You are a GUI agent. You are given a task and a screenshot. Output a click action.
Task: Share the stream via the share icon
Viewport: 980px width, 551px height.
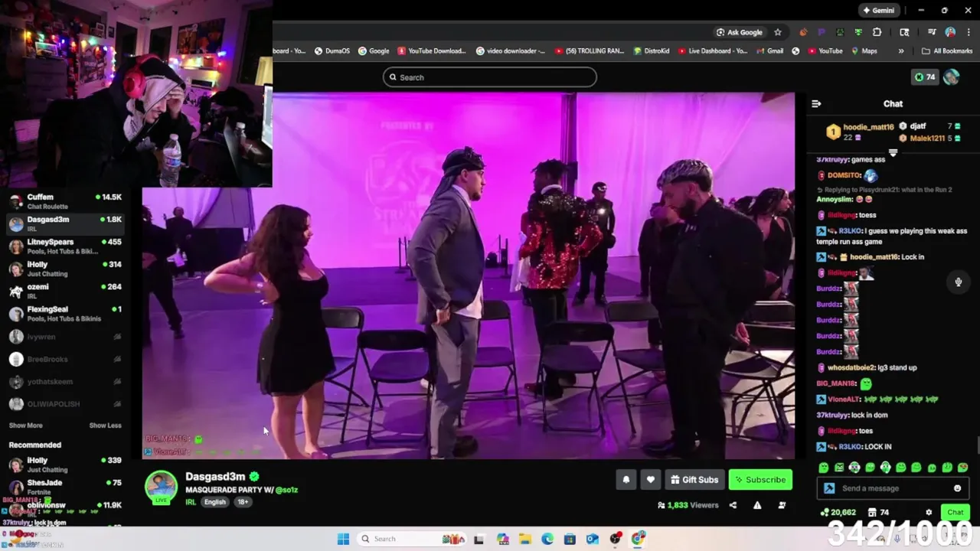point(733,505)
